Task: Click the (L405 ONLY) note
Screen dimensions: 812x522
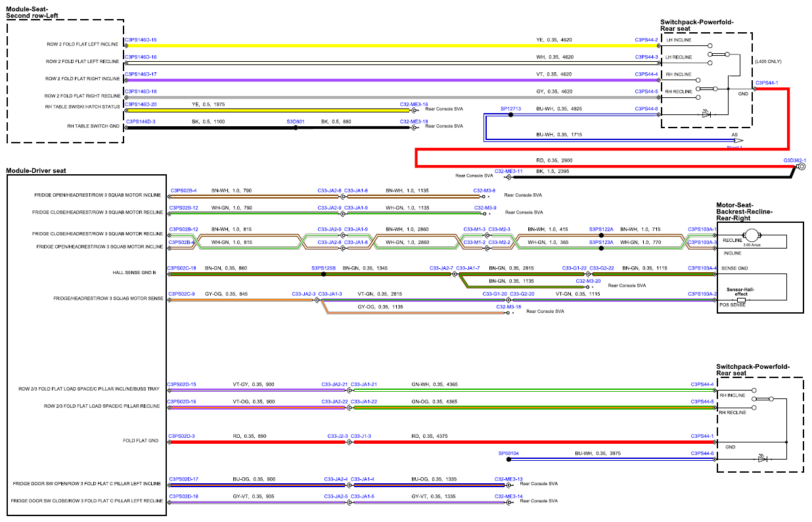Action: tap(769, 61)
